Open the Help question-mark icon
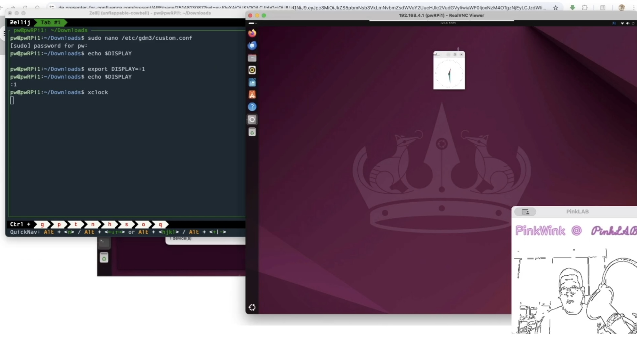Screen dimensions: 637x364 click(x=252, y=107)
